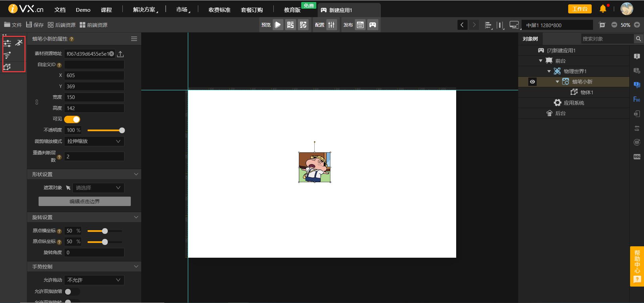Open 后端资源
The image size is (644, 303).
(x=62, y=25)
